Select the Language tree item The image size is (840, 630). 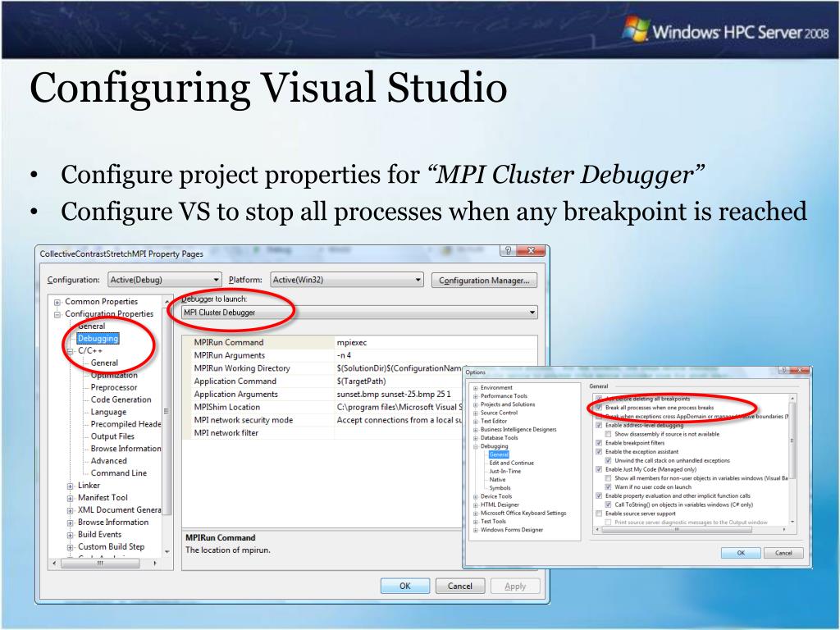pos(109,412)
